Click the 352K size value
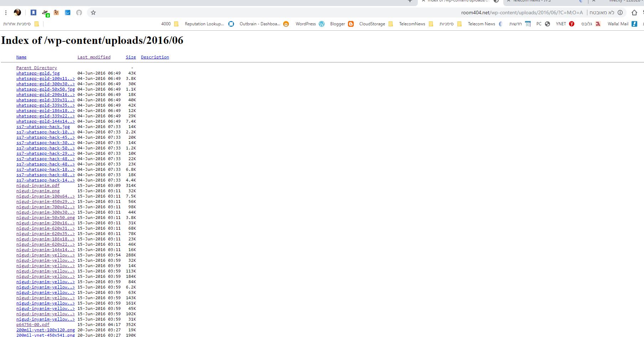 tap(131, 325)
